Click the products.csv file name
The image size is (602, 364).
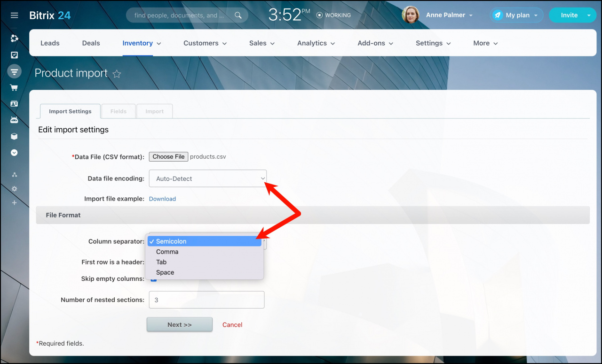(x=208, y=156)
